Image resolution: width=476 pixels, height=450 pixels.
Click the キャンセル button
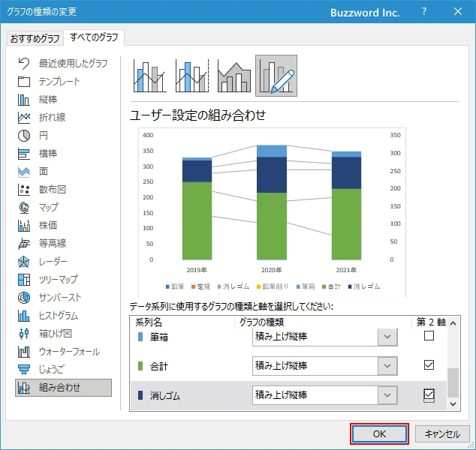coord(441,433)
